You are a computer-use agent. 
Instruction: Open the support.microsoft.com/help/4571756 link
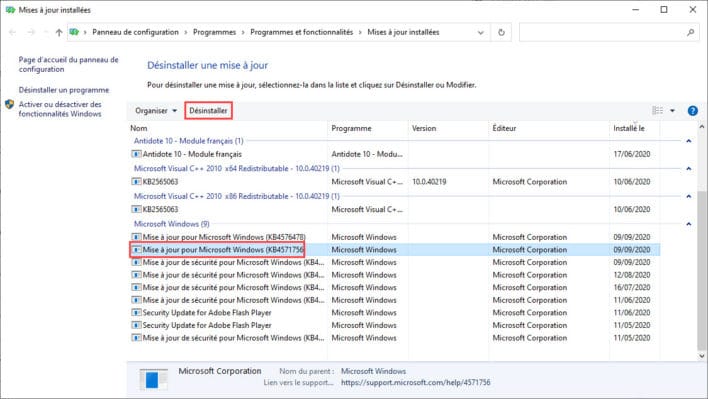[415, 382]
